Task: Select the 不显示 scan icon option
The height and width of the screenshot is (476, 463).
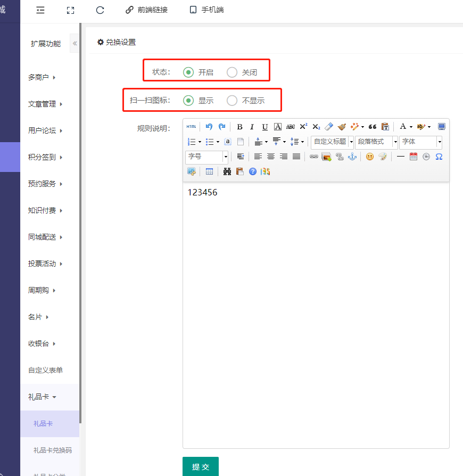Action: coord(232,100)
